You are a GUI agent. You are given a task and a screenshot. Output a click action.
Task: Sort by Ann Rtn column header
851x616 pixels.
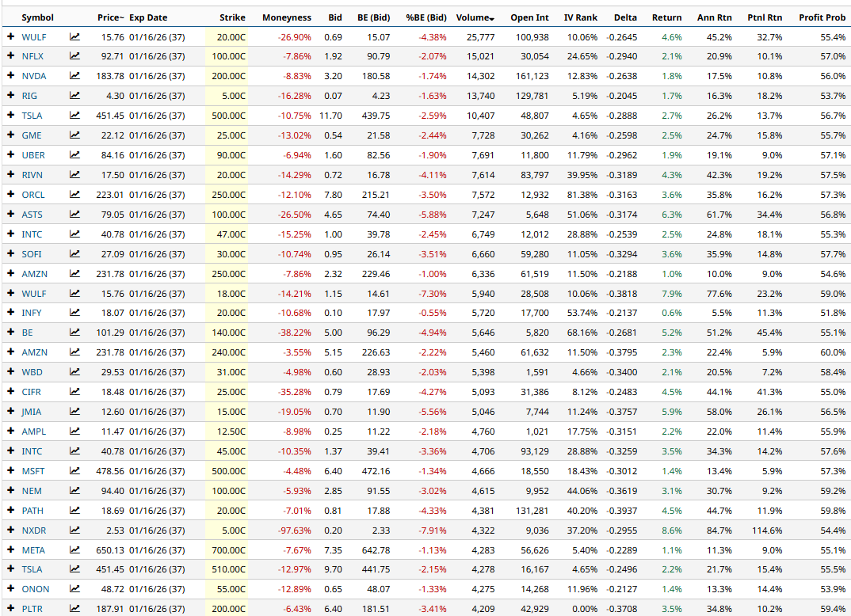pyautogui.click(x=714, y=17)
